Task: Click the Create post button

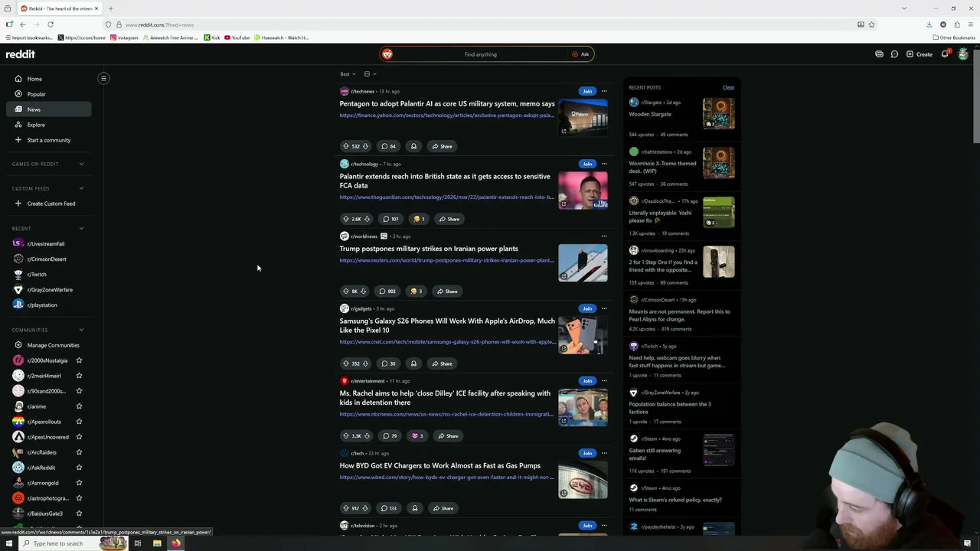Action: 920,54
